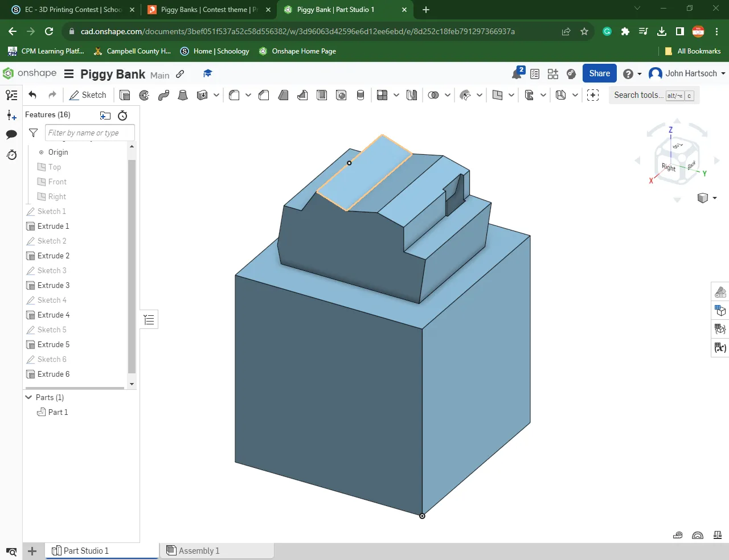Image resolution: width=729 pixels, height=560 pixels.
Task: Toggle the comments panel
Action: click(x=11, y=134)
